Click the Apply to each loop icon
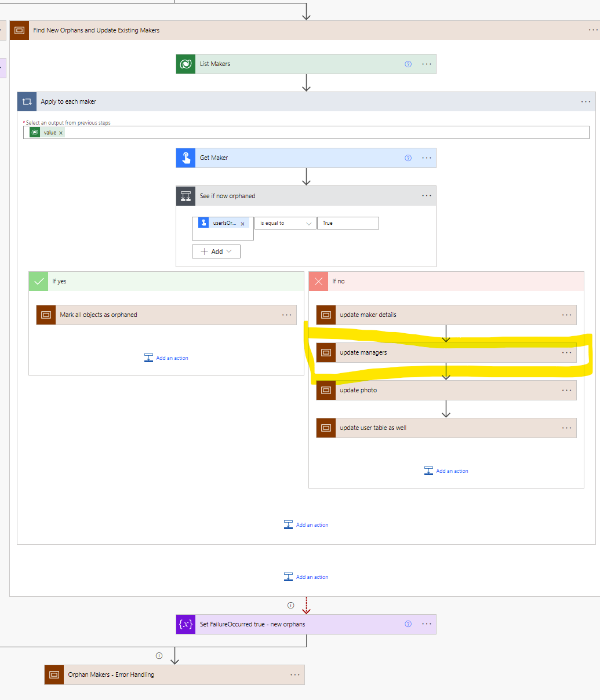This screenshot has width=600, height=700. [27, 101]
